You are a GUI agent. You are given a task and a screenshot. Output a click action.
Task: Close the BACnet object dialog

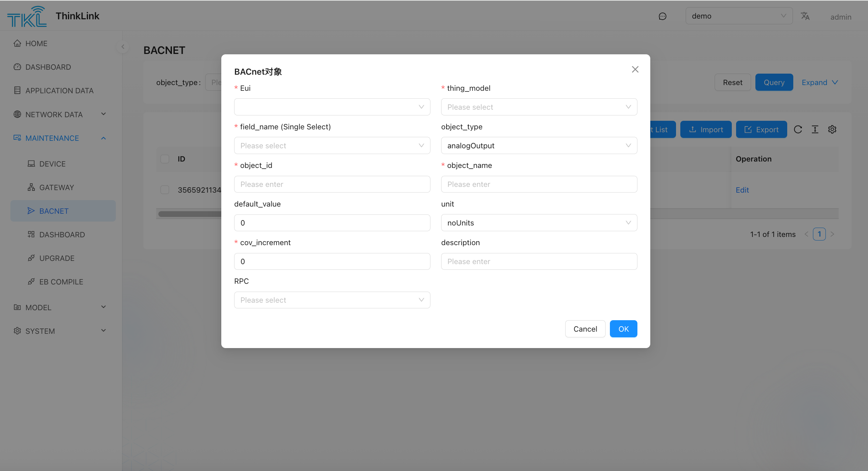pyautogui.click(x=635, y=69)
